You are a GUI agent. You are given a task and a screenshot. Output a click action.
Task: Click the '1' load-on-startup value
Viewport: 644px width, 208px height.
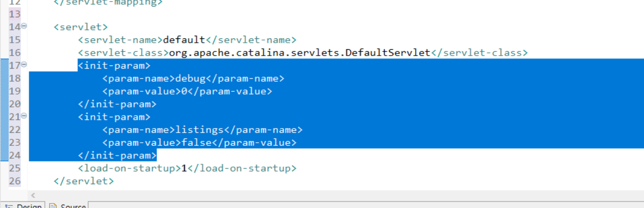click(184, 168)
